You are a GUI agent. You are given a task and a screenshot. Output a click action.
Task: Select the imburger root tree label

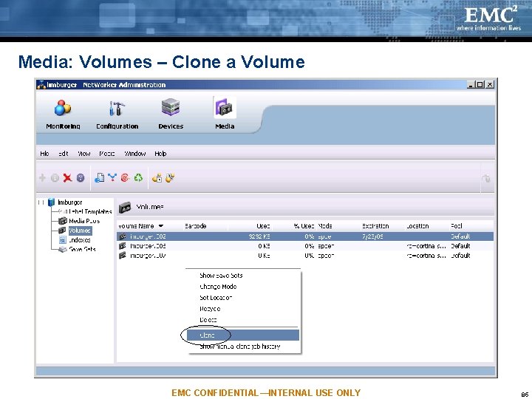point(70,202)
